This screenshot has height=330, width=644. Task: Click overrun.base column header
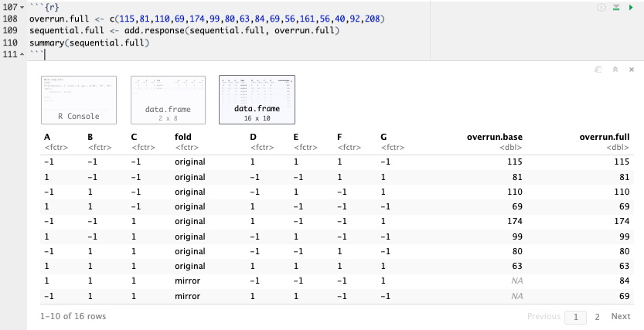[495, 137]
